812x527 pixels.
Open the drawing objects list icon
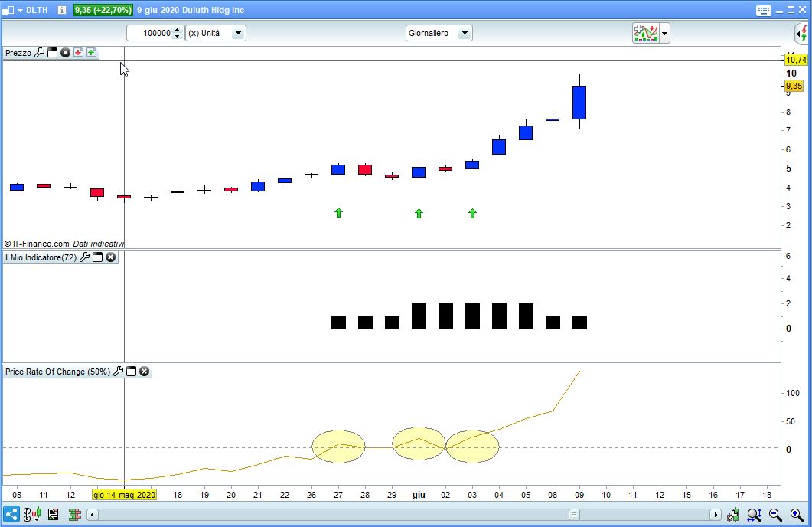[x=53, y=515]
